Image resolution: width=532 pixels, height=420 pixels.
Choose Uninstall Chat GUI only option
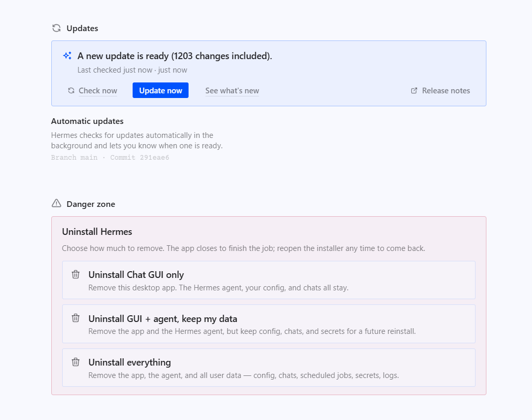269,280
